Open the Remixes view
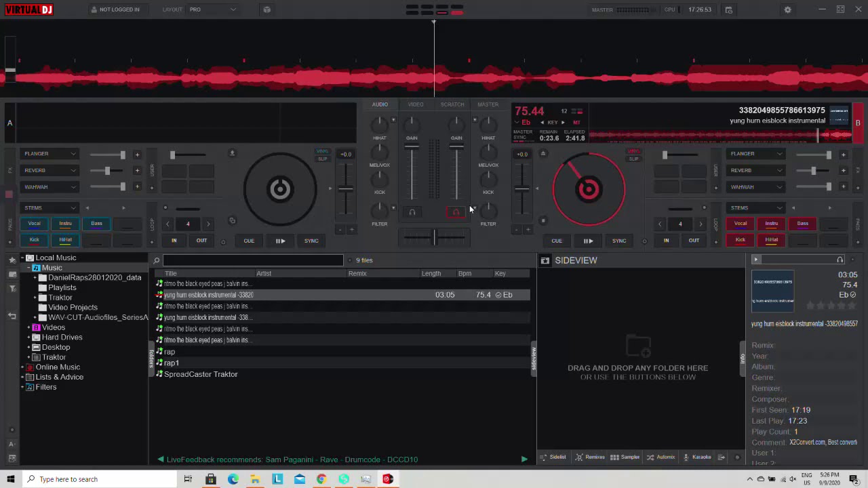The height and width of the screenshot is (488, 868). (x=590, y=457)
